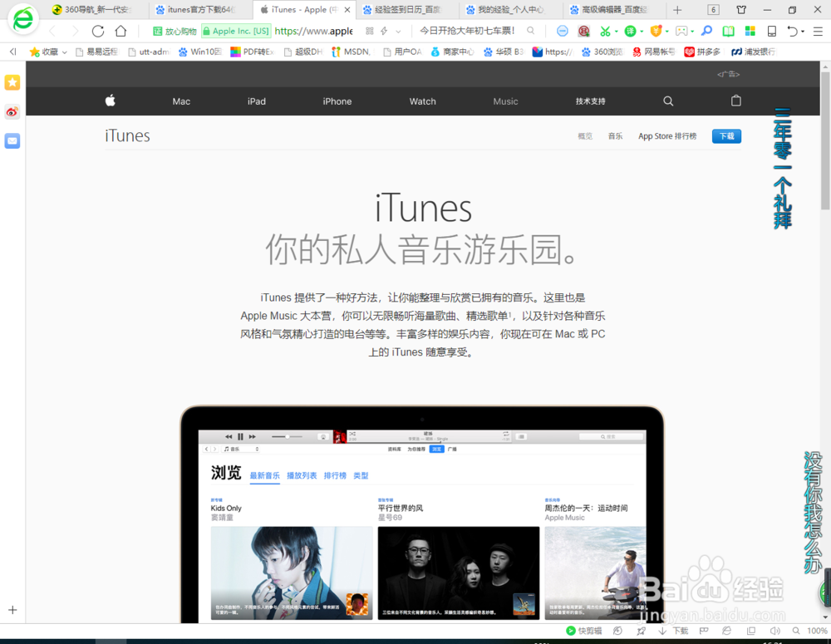Collapse the bookmarks bar with the left toggle arrow
Viewport: 831px width, 644px height.
point(12,52)
